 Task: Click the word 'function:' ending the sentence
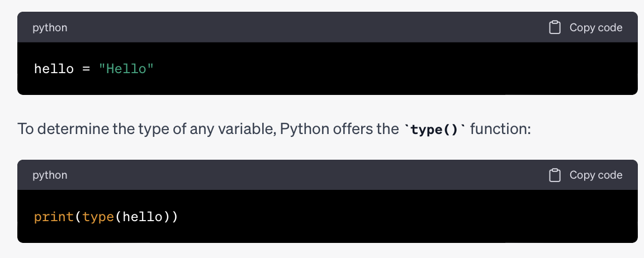click(500, 129)
